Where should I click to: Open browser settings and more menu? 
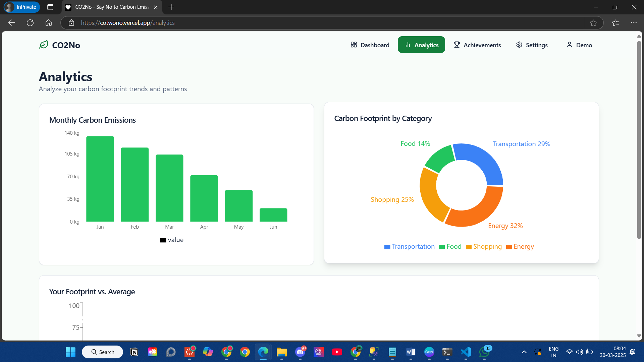point(633,23)
